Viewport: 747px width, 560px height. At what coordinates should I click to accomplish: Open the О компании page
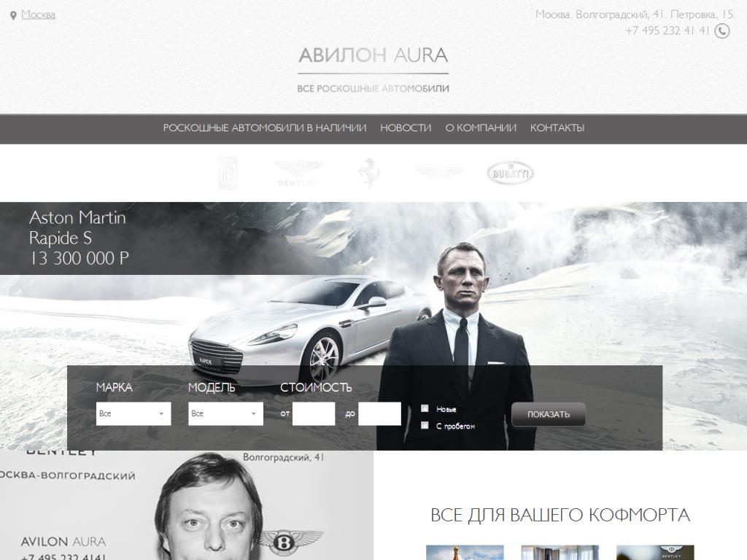click(481, 128)
